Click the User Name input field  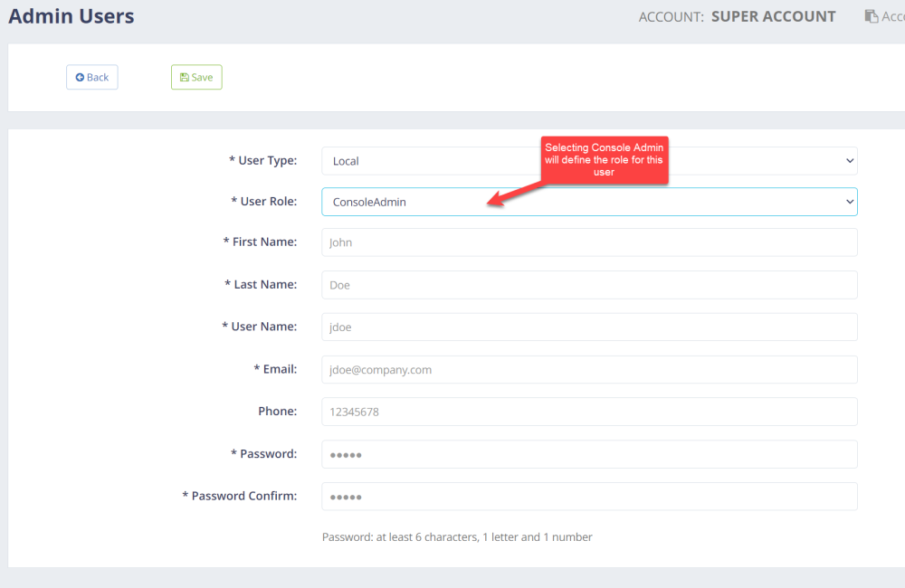588,327
